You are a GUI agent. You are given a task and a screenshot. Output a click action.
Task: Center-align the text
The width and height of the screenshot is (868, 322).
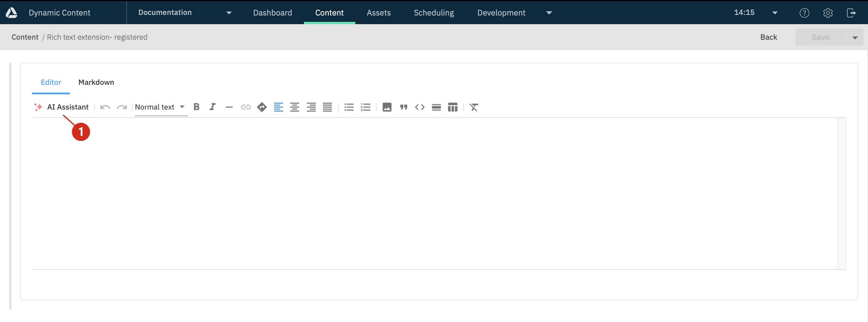[x=295, y=107]
